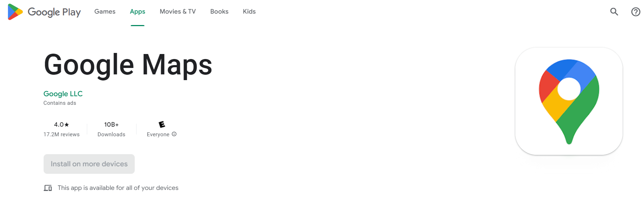Click the Google Maps pin app icon

tap(569, 101)
